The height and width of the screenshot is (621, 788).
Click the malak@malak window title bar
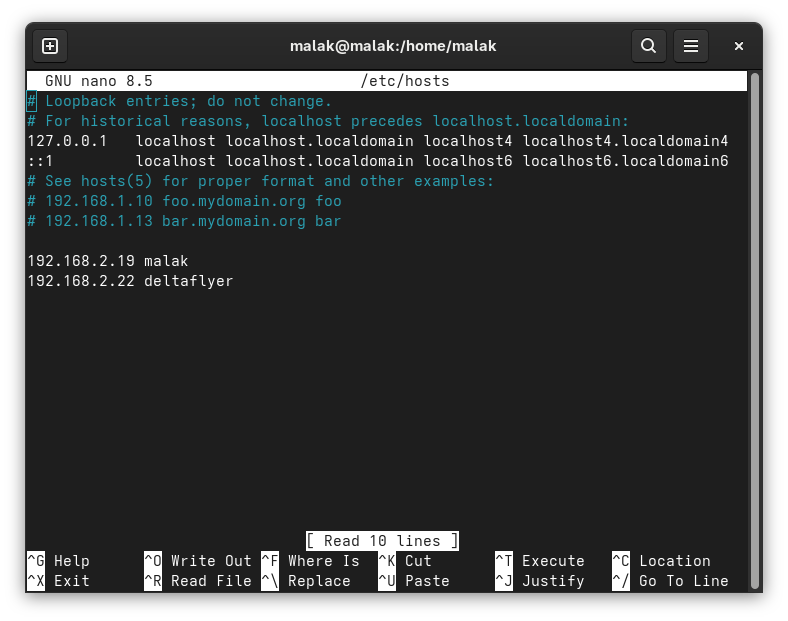coord(393,46)
